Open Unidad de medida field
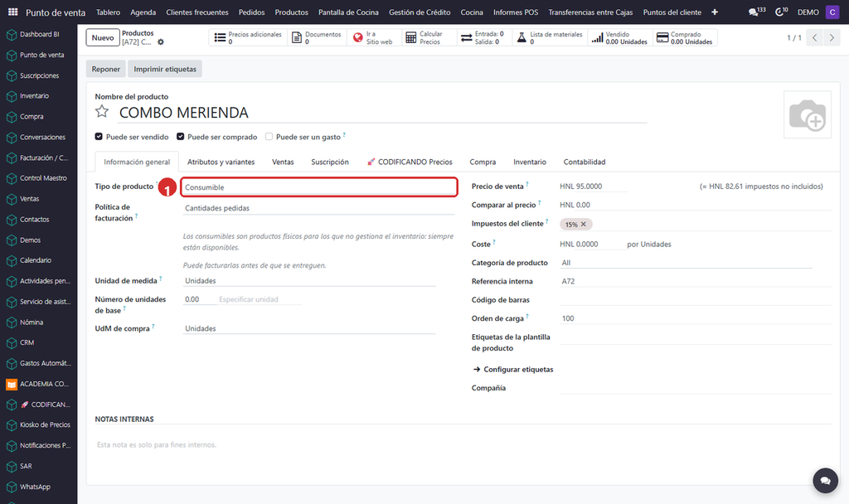Screen dimensions: 849x504 click(x=309, y=281)
